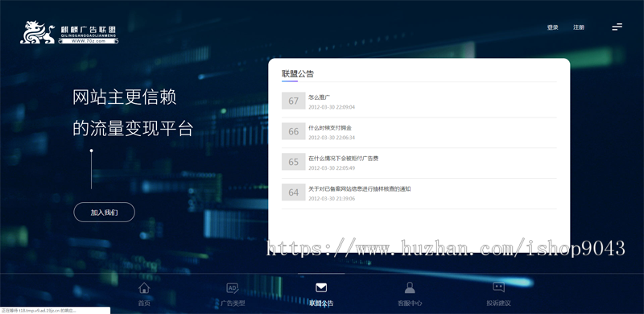Click the number badge 65
The image size is (644, 314).
point(293,162)
